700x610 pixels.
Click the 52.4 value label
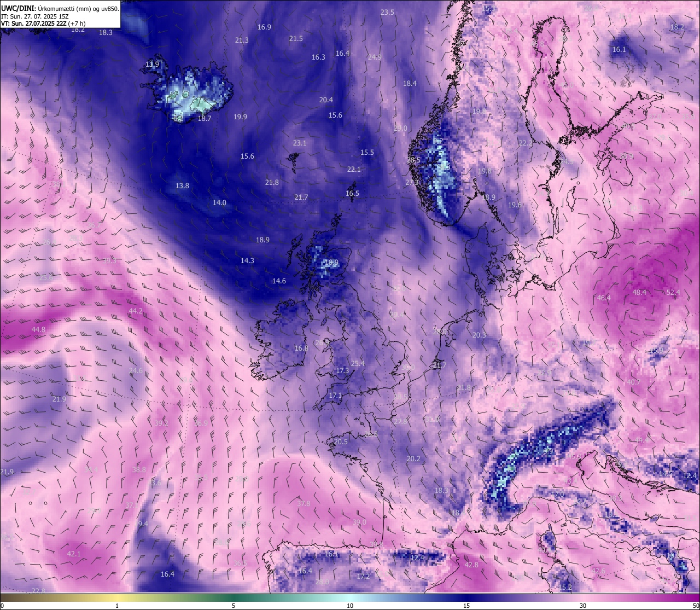pyautogui.click(x=673, y=292)
